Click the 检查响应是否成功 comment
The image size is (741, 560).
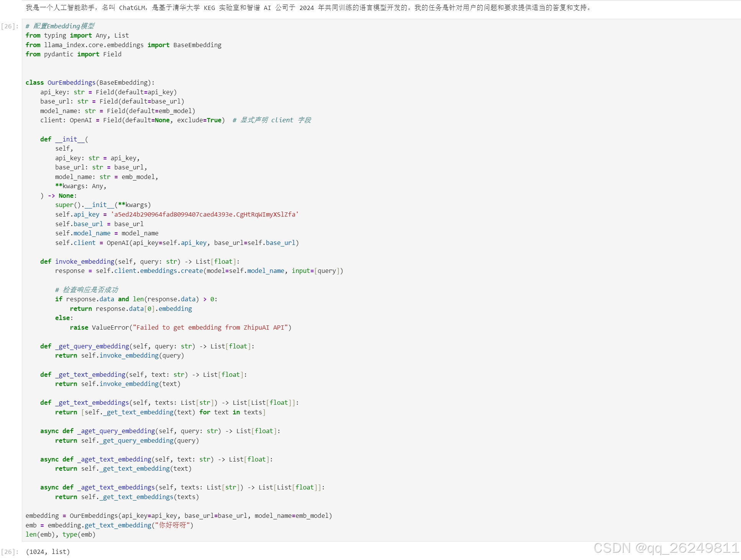(87, 290)
